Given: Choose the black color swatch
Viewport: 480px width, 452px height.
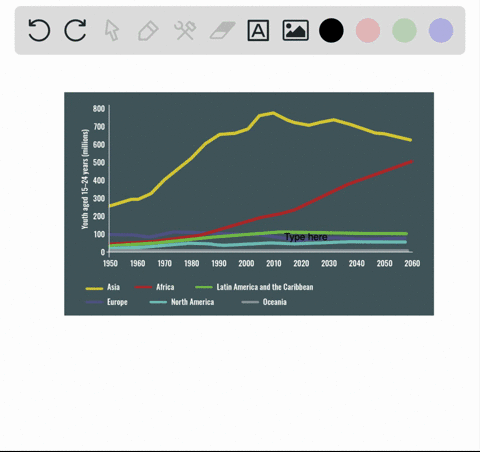Looking at the screenshot, I should [331, 30].
